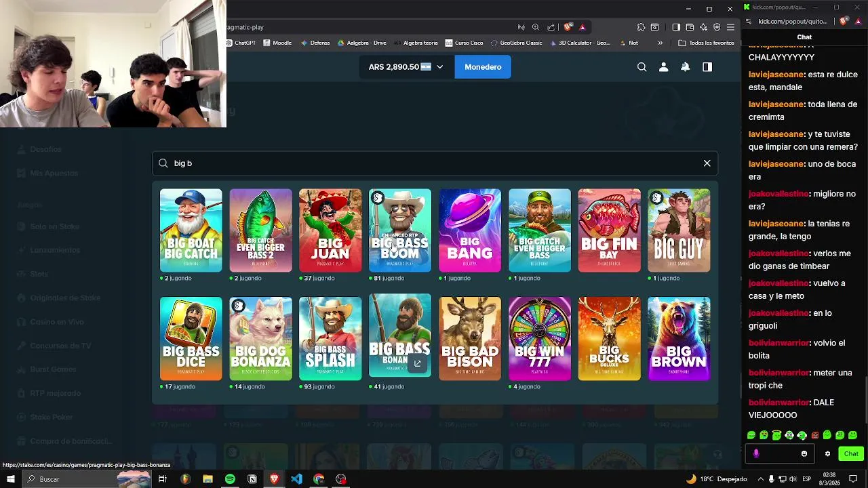Image resolution: width=868 pixels, height=488 pixels.
Task: Click the Windows Start button
Action: [10, 479]
